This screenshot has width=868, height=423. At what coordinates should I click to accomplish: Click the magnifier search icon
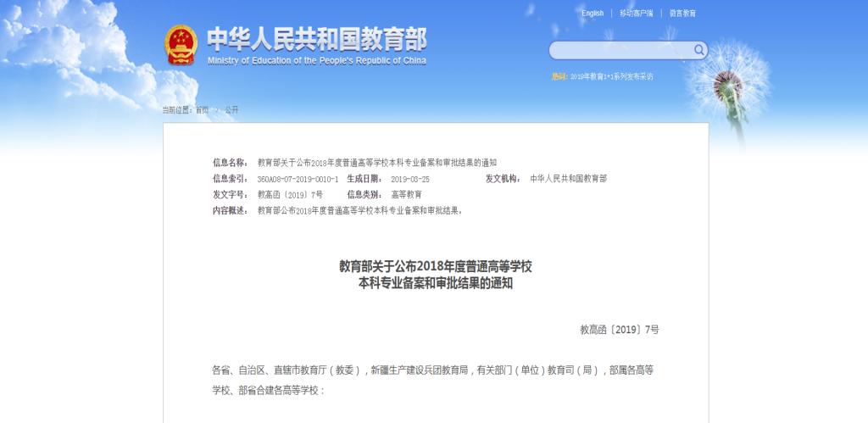[x=699, y=50]
